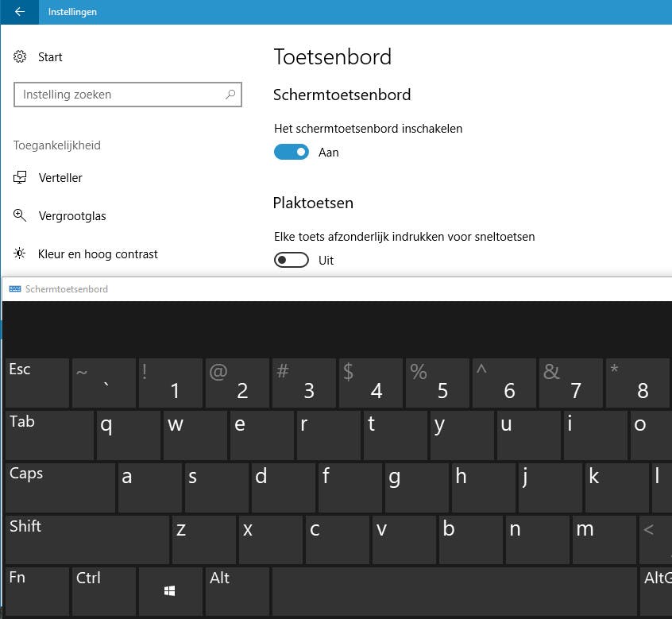The image size is (672, 619).
Task: Click the Vergrootglas magnifier icon
Action: pyautogui.click(x=19, y=215)
